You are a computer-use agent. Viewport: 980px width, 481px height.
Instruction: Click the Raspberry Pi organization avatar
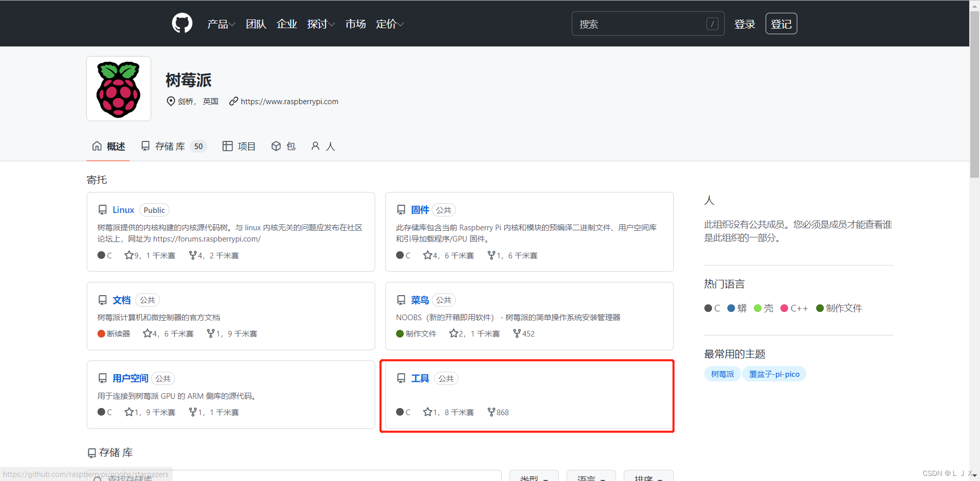click(118, 88)
